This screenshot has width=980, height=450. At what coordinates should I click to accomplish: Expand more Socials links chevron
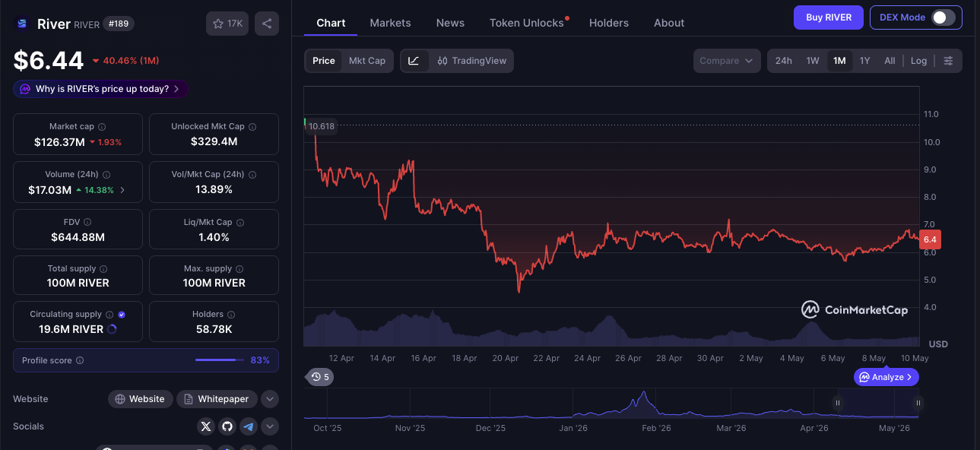coord(270,426)
